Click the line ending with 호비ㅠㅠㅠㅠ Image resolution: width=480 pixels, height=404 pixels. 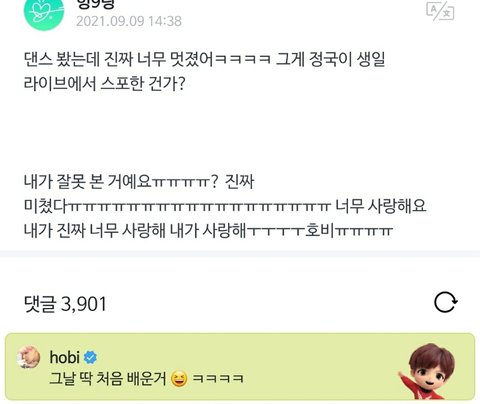click(x=208, y=231)
